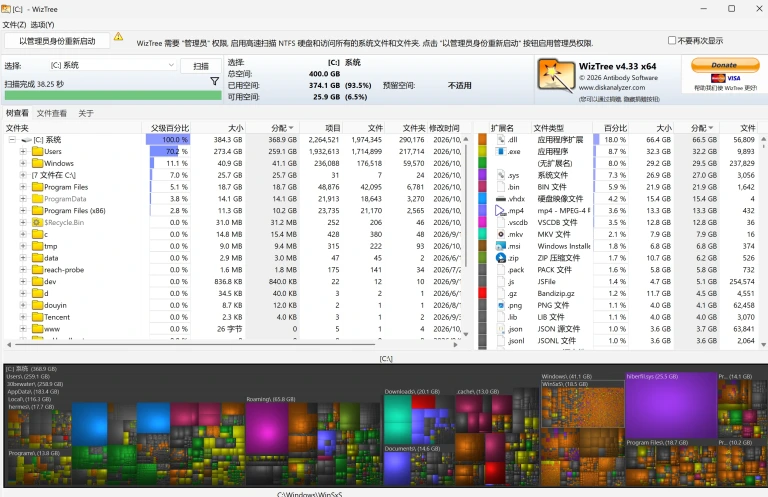Viewport: 768px width, 497px height.
Task: Click the Program Files folder icon
Action: coord(38,187)
